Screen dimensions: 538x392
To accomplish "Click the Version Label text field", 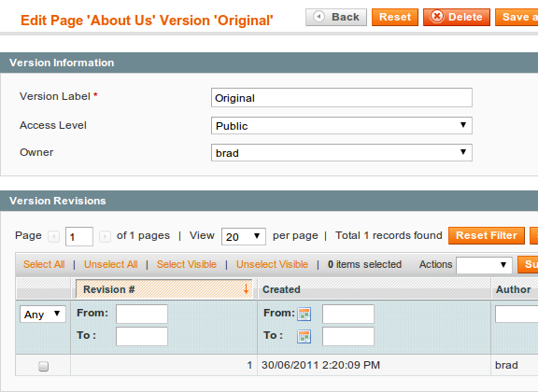I will click(x=342, y=98).
